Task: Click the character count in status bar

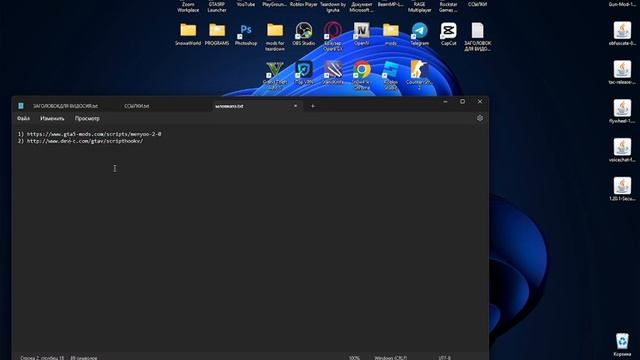Action: 84,358
